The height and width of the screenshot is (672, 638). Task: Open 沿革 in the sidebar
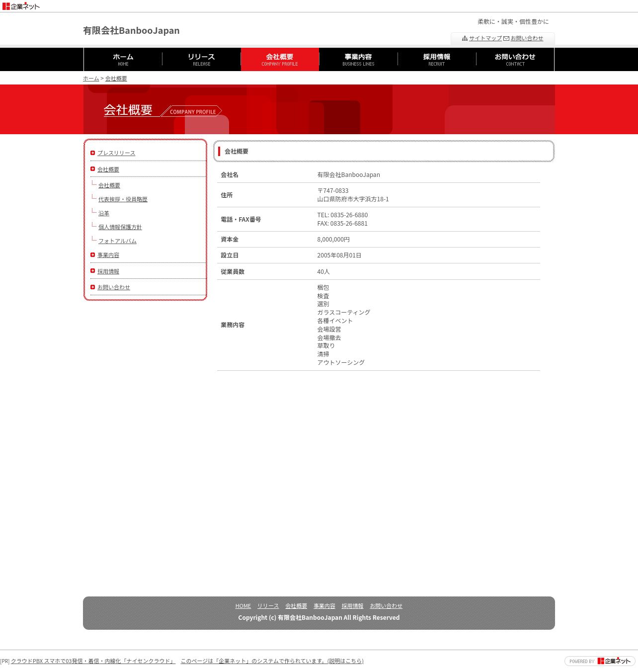pos(104,213)
